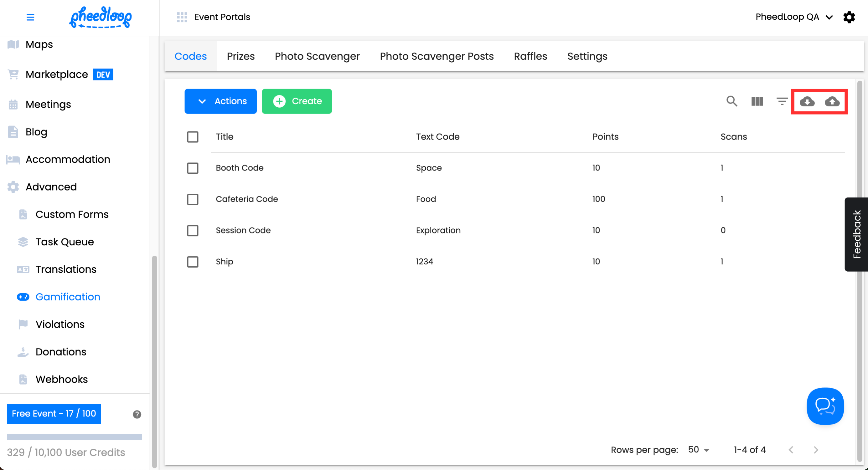This screenshot has height=470, width=868.
Task: Open Webhooks in the sidebar
Action: (x=62, y=379)
